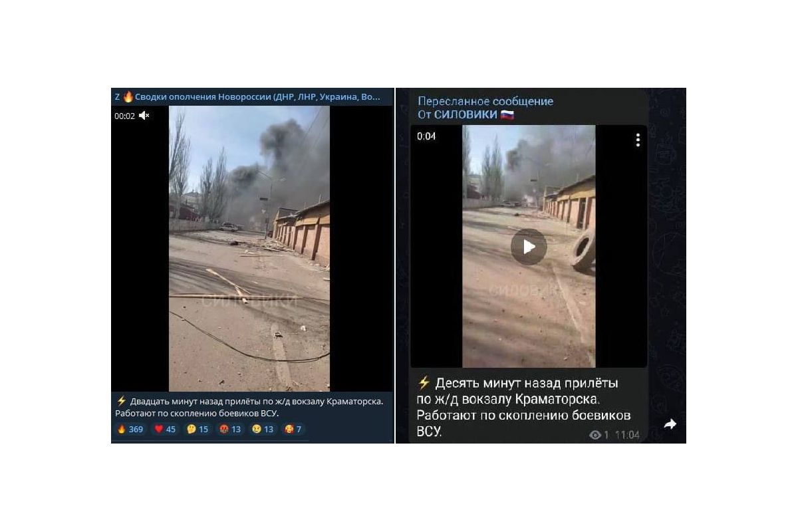Toggle angry face reaction with 13
This screenshot has width=798, height=532.
pos(231,429)
